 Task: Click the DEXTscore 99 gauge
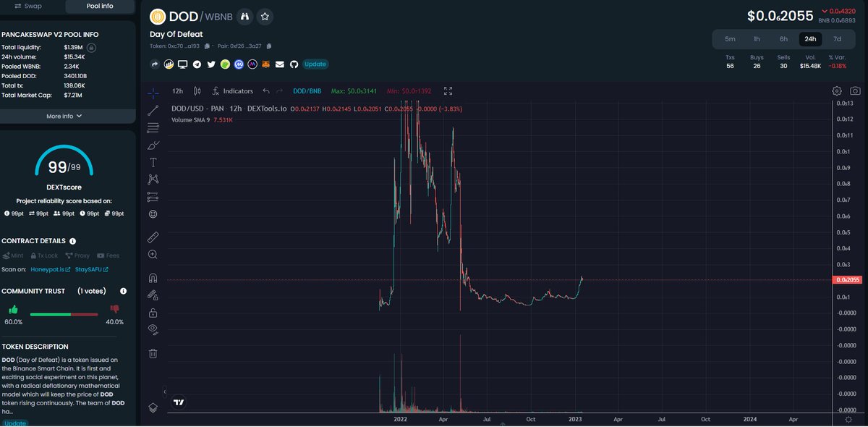(x=64, y=161)
